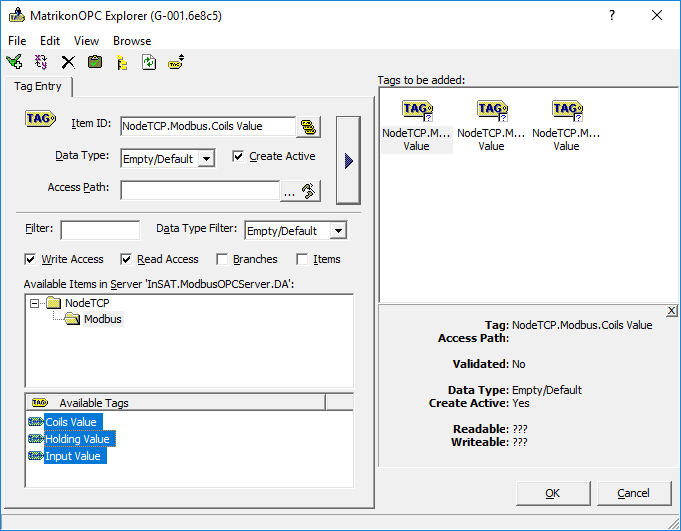Click the OK button
The height and width of the screenshot is (531, 681).
552,493
